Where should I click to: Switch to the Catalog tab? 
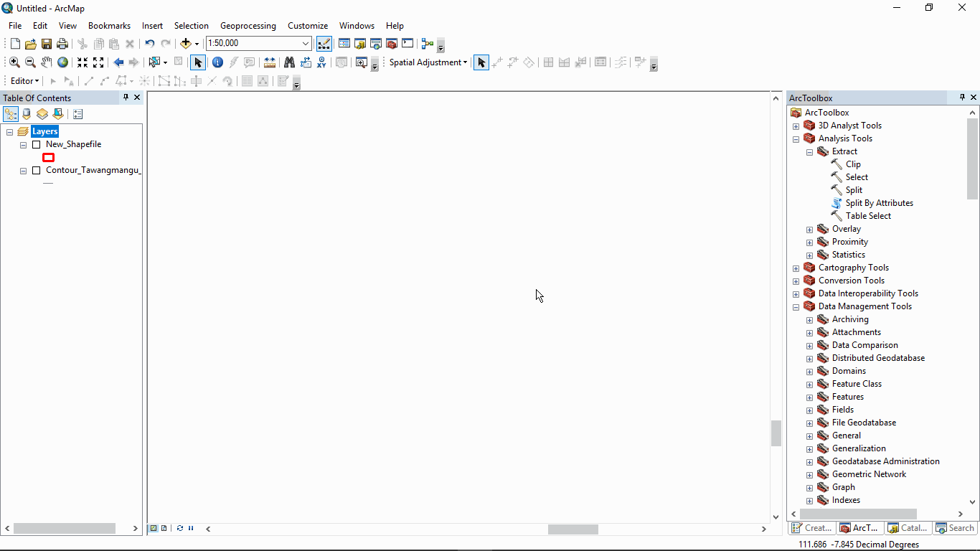coord(908,528)
